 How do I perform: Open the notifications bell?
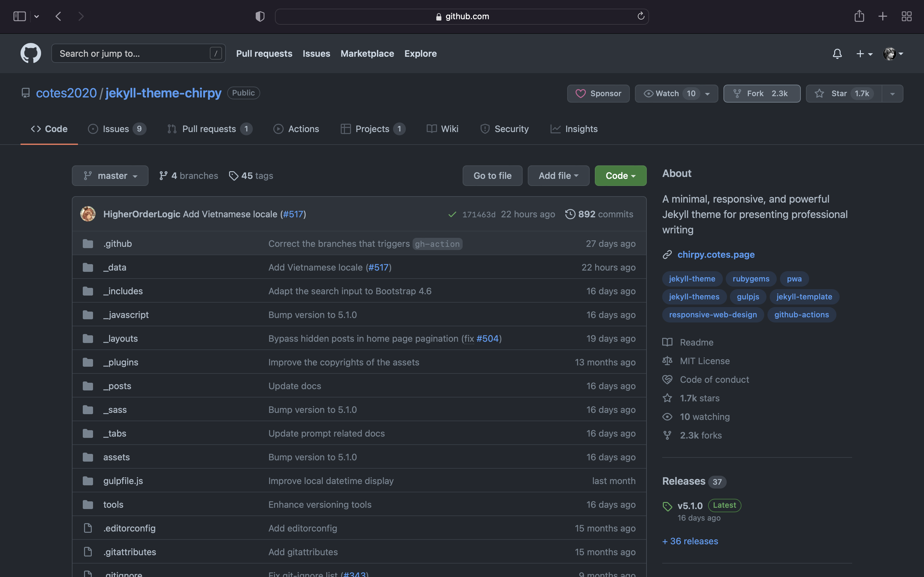click(837, 54)
